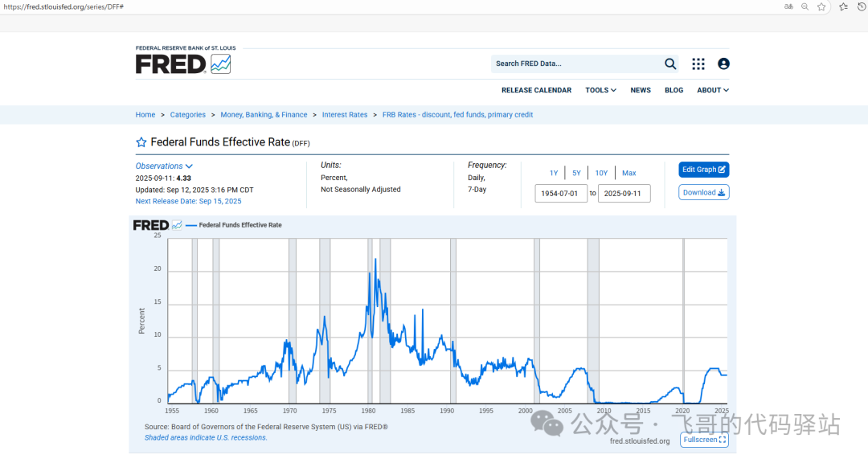Open the apps grid menu icon
The height and width of the screenshot is (459, 868).
point(698,64)
